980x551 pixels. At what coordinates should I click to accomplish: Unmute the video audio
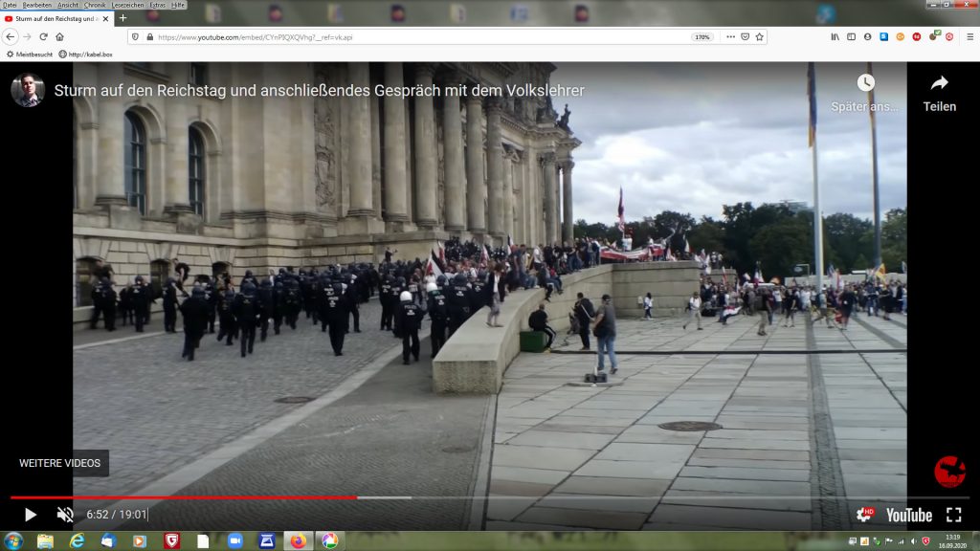point(65,515)
